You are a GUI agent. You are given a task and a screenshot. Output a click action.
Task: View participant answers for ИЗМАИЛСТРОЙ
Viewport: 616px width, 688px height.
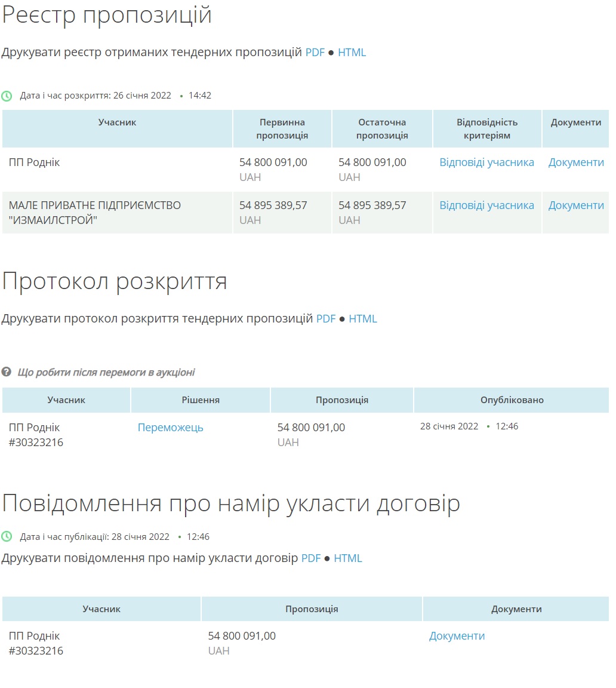pos(486,205)
